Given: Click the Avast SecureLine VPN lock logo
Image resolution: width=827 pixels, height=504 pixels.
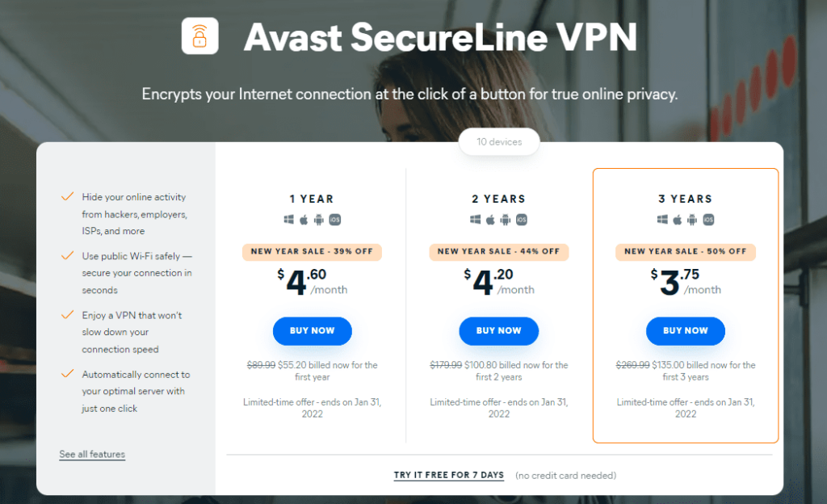Looking at the screenshot, I should coord(199,36).
